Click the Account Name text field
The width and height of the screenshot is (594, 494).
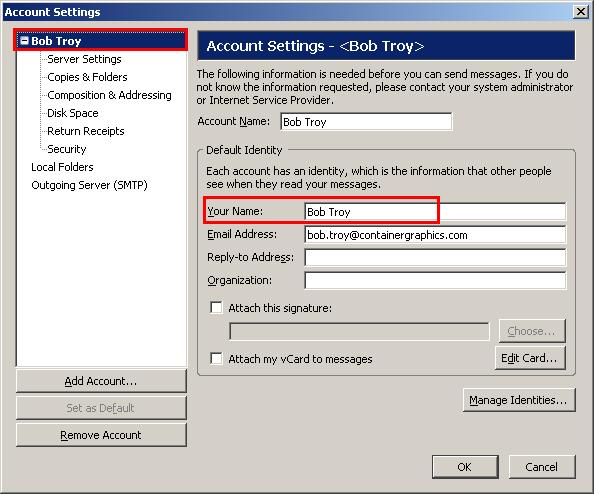366,122
